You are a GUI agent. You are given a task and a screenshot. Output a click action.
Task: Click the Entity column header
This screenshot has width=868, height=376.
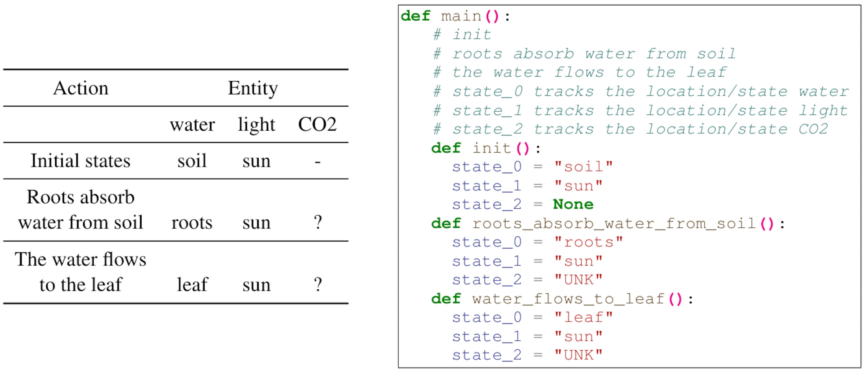coord(253,88)
